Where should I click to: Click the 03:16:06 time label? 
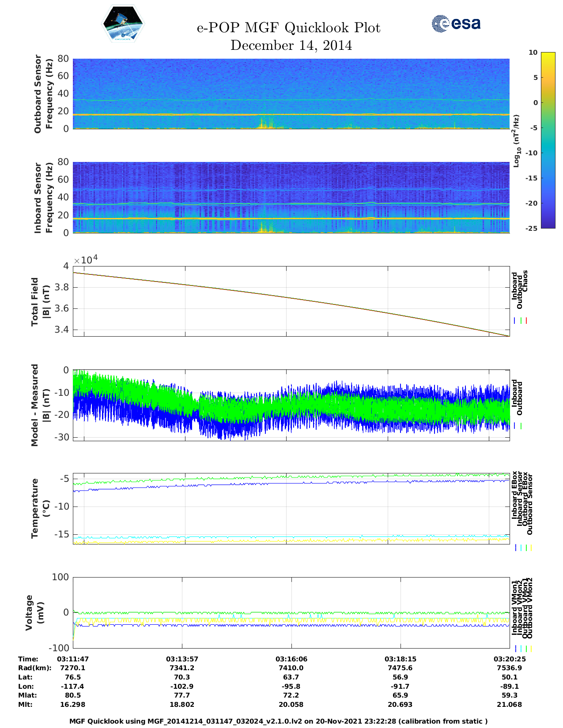point(291,659)
